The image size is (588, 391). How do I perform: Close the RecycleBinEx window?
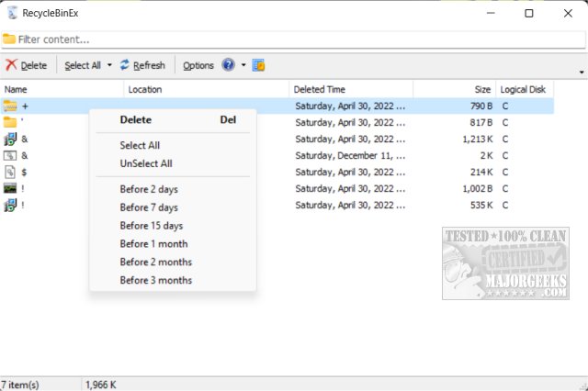click(x=568, y=14)
